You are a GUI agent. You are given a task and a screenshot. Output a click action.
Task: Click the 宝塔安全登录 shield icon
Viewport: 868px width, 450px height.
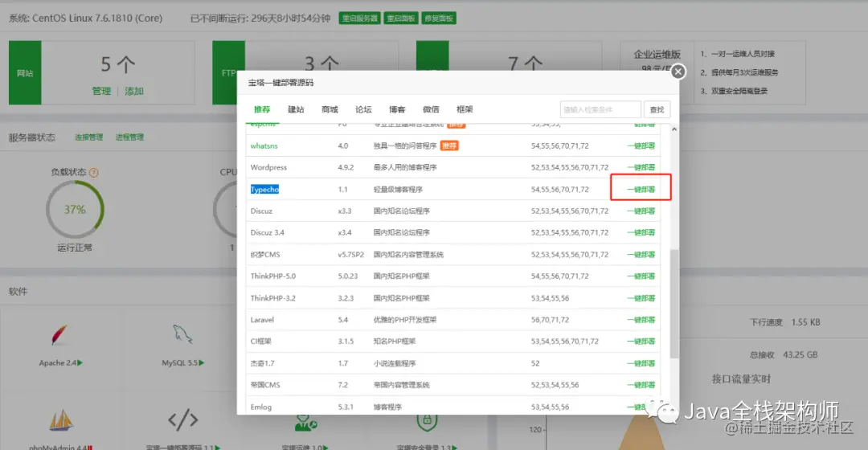pos(427,422)
